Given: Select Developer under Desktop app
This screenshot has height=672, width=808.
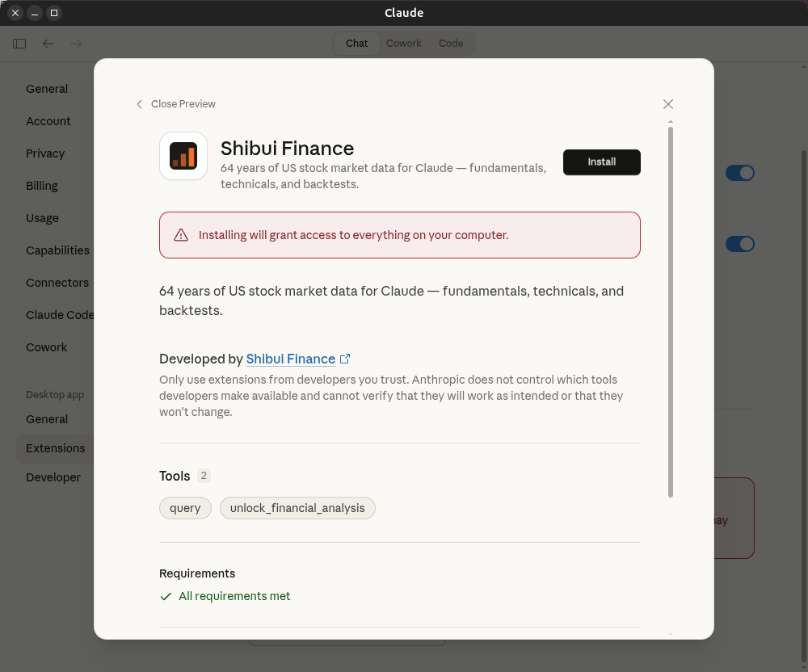Looking at the screenshot, I should pos(53,477).
